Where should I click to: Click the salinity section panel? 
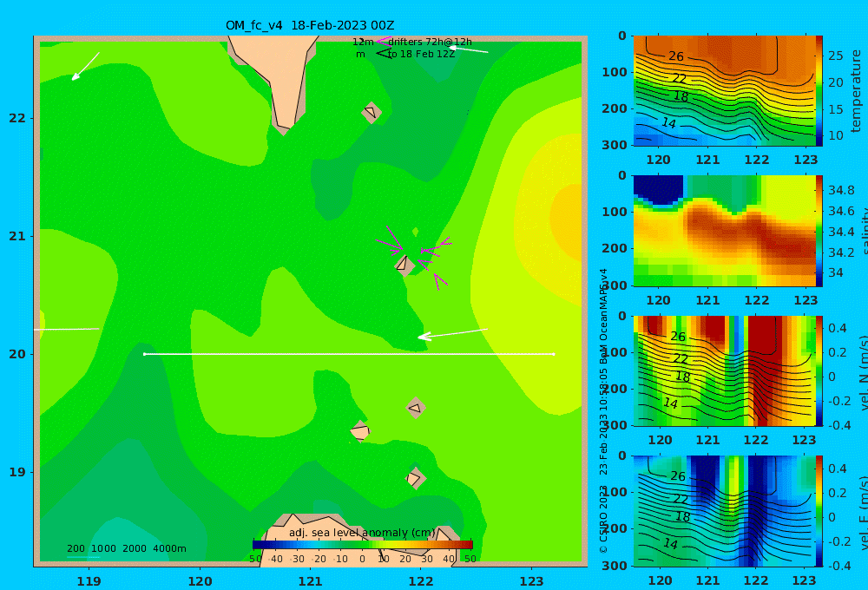[724, 231]
